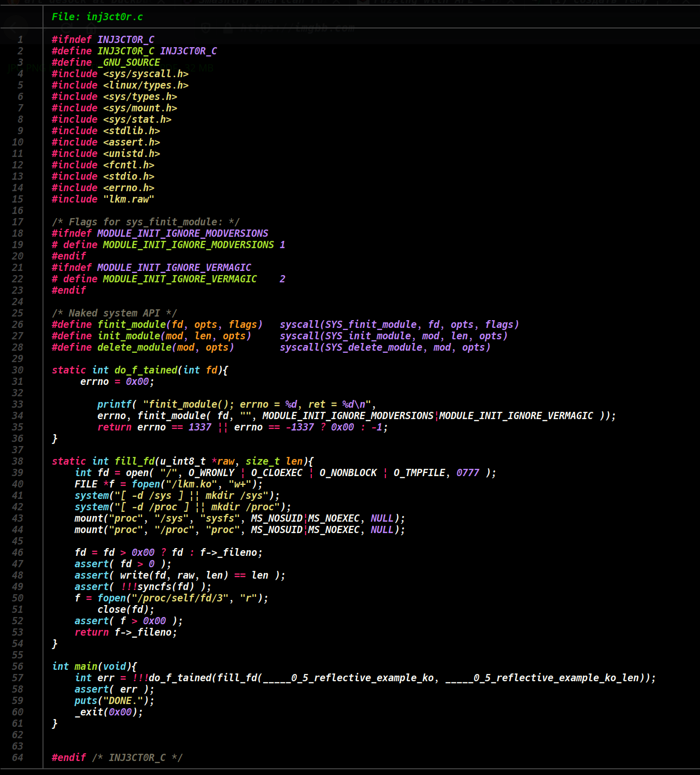700x775 pixels.
Task: Click the 'close(fd);' statement
Action: [x=126, y=609]
